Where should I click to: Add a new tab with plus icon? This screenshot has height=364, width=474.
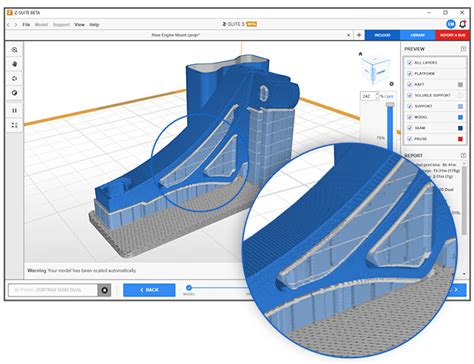pyautogui.click(x=359, y=35)
